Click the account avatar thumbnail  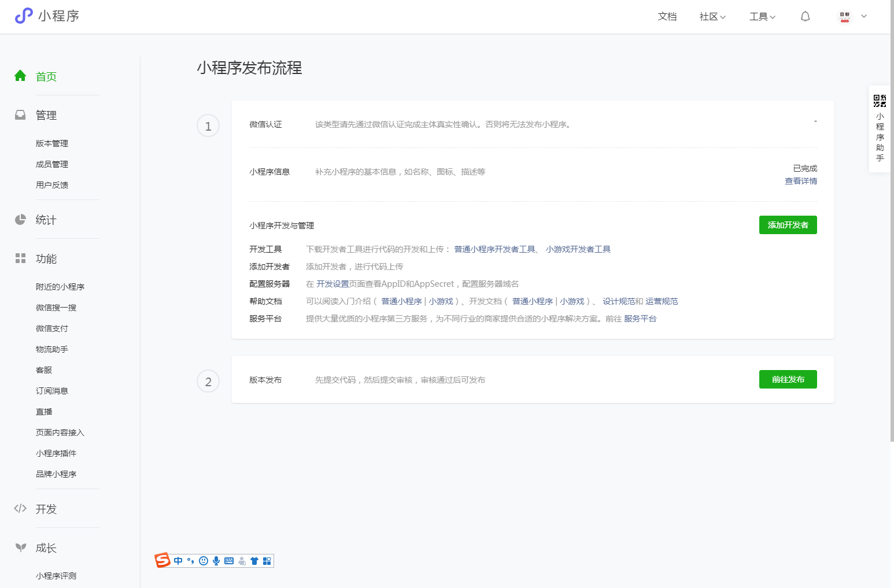[x=845, y=17]
